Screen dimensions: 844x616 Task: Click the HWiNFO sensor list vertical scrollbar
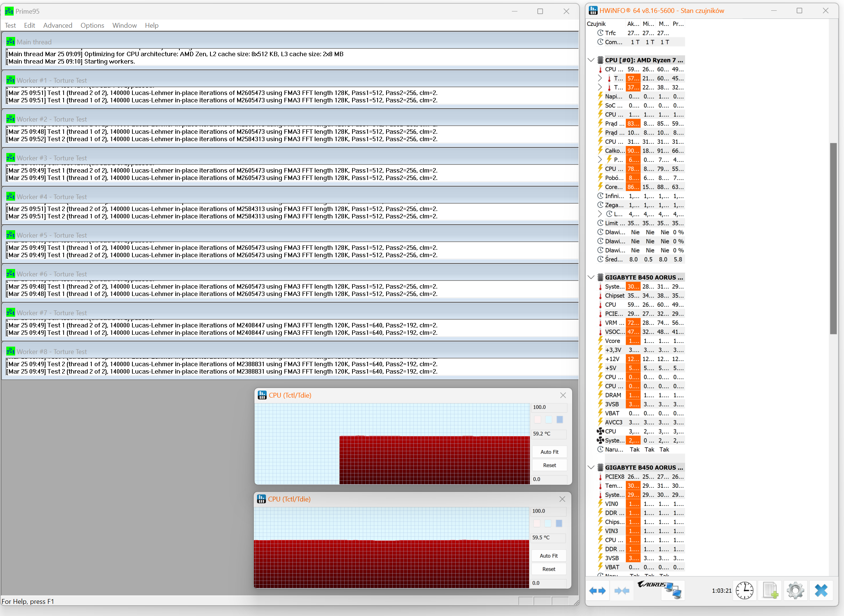833,239
